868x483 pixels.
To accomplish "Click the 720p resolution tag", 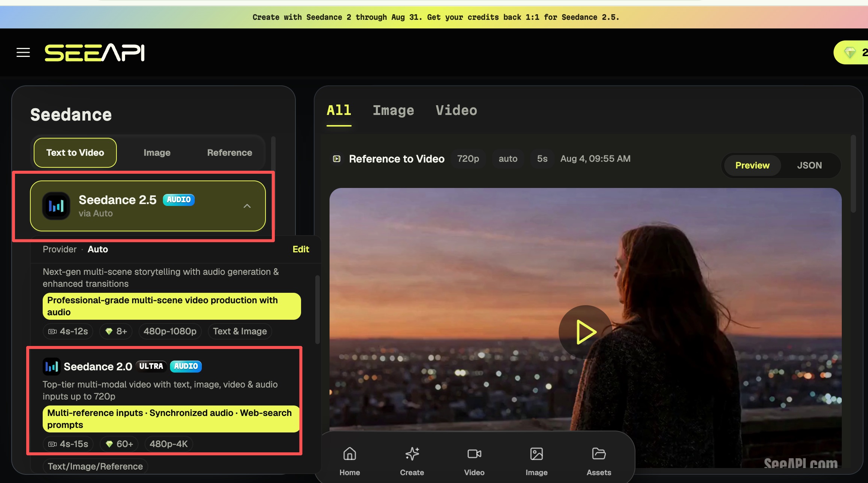I will 468,159.
